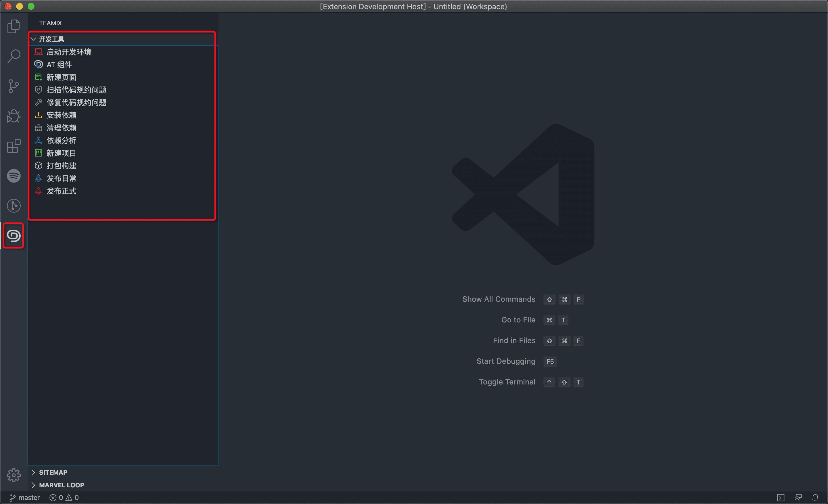This screenshot has width=828, height=504.
Task: Click the download icon for 安装依赖
Action: (38, 115)
